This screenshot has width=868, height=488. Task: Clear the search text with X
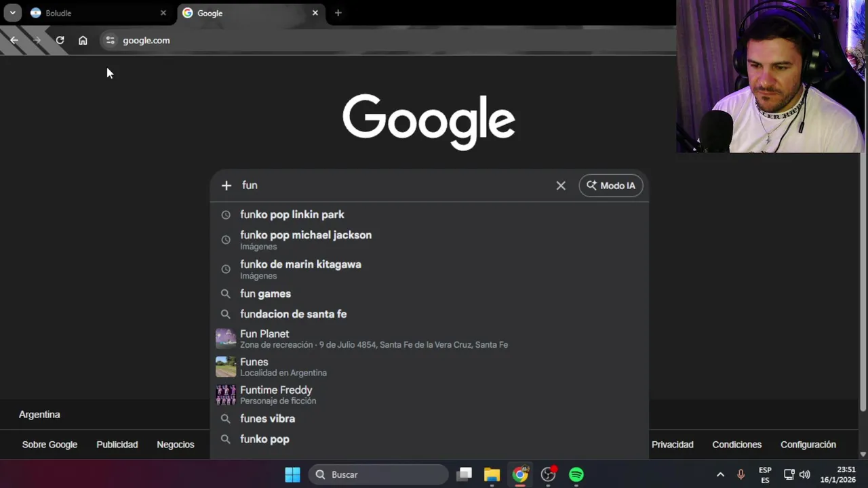point(561,185)
